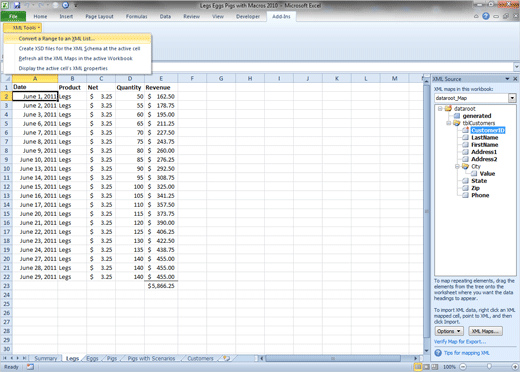This screenshot has width=520, height=372.
Task: Click the vertical scroll down arrow
Action: click(x=426, y=351)
